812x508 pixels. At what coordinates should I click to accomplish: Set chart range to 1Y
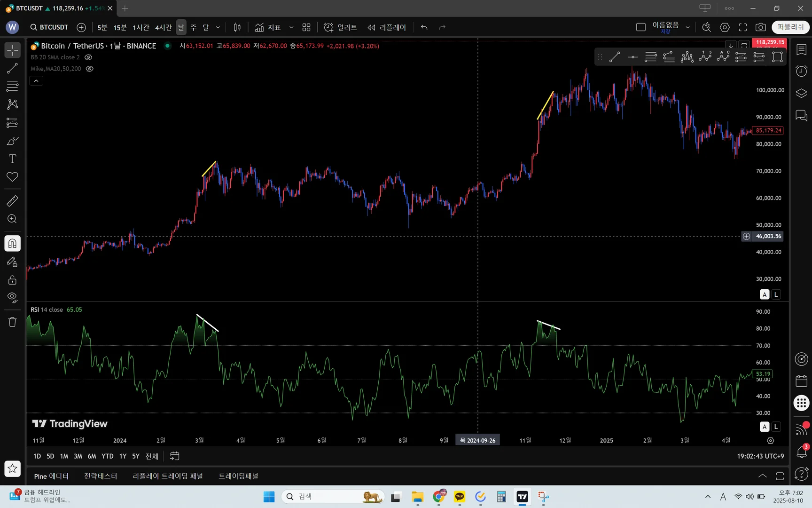click(123, 456)
